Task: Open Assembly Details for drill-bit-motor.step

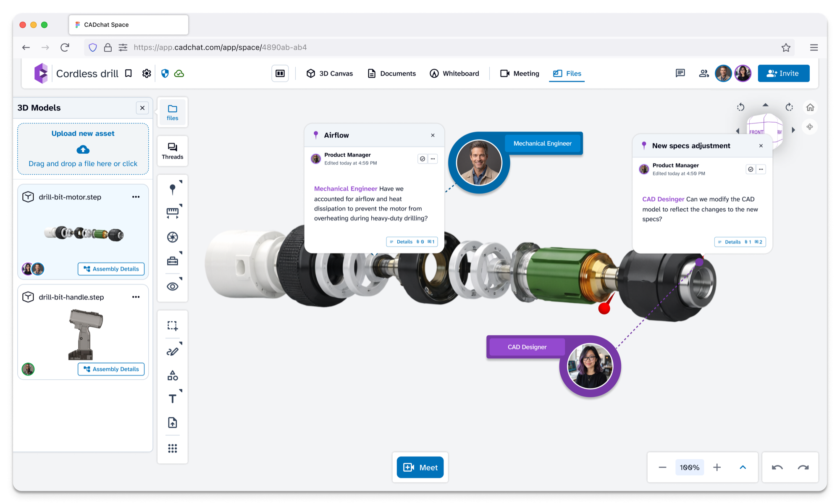Action: (111, 269)
